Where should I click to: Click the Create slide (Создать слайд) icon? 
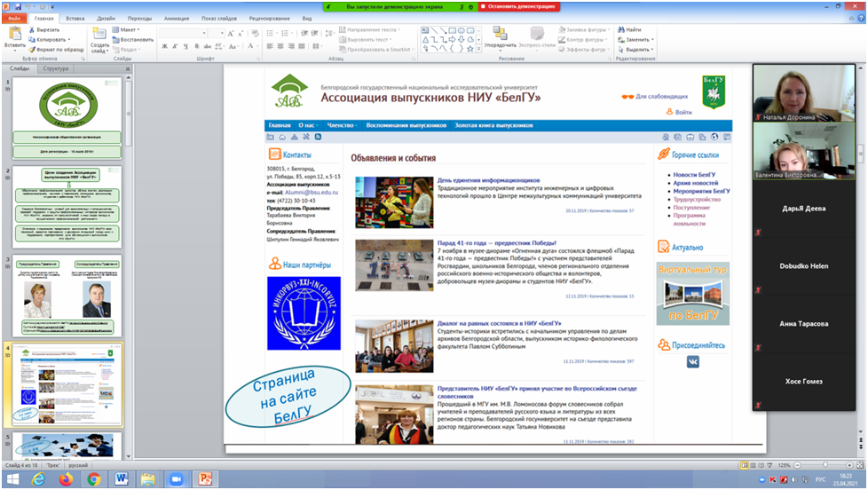[x=99, y=35]
